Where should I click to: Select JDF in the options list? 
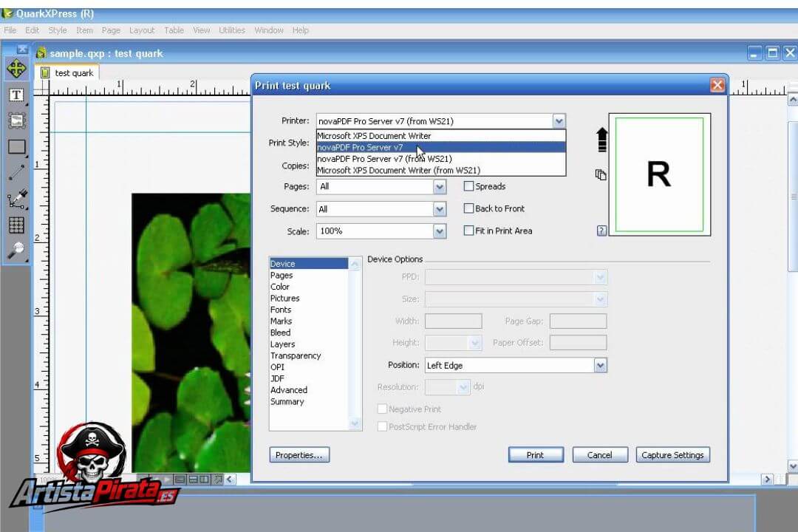(x=308, y=378)
